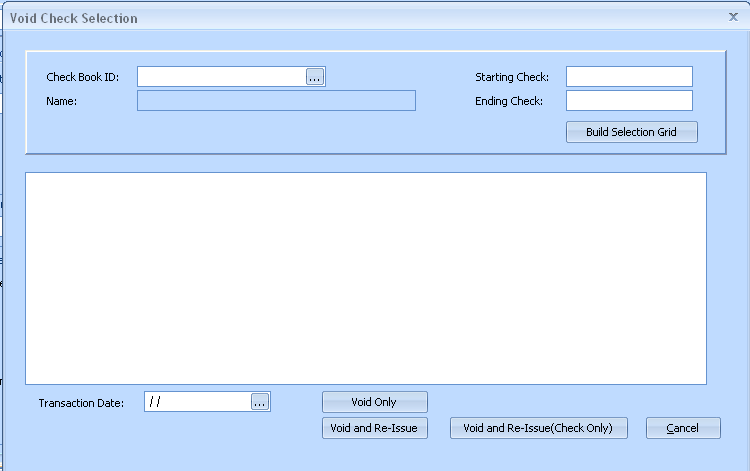This screenshot has width=750, height=471.
Task: Close the Void Check Selection dialog
Action: pyautogui.click(x=733, y=17)
